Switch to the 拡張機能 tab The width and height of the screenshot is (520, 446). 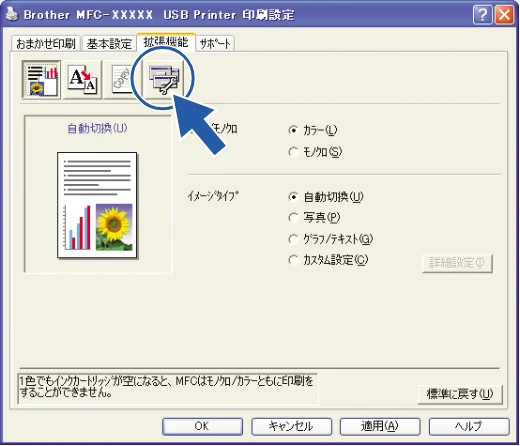pos(166,42)
